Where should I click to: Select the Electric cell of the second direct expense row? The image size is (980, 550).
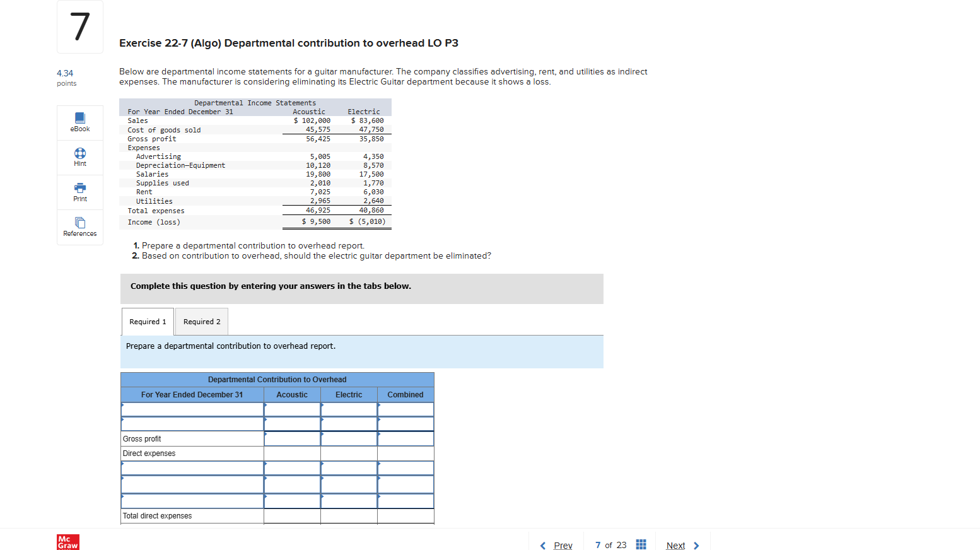pyautogui.click(x=349, y=484)
